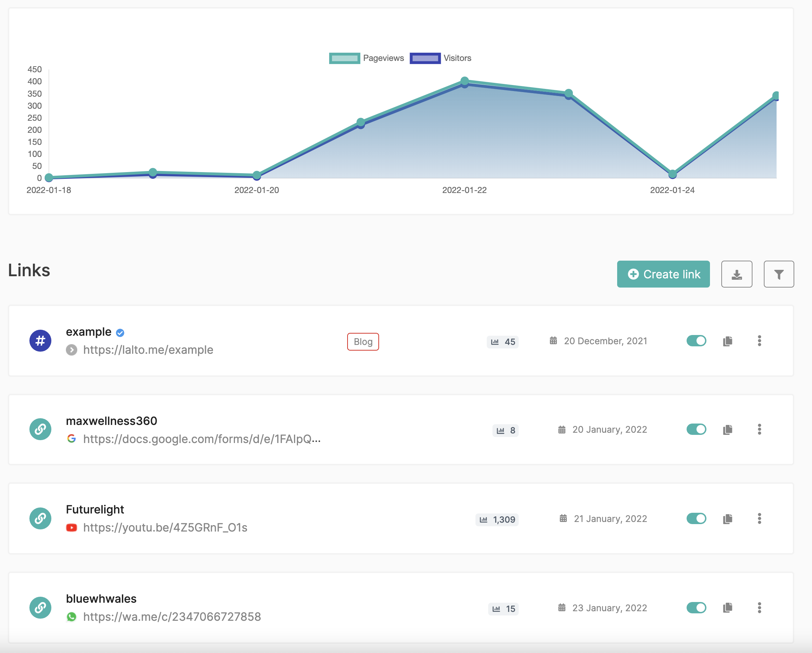Click the download/export links icon button
Viewport: 812px width, 653px height.
(x=736, y=274)
